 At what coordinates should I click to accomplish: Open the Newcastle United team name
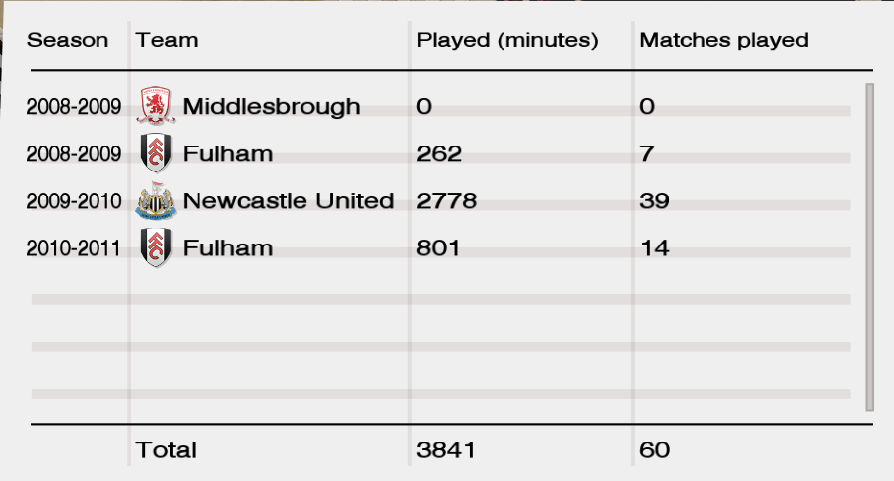click(x=288, y=201)
